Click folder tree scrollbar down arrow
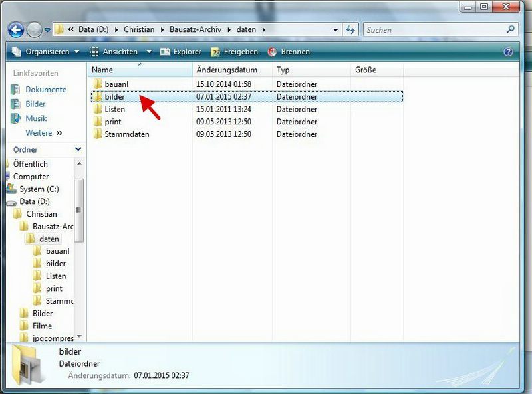532x394 pixels. coord(79,336)
